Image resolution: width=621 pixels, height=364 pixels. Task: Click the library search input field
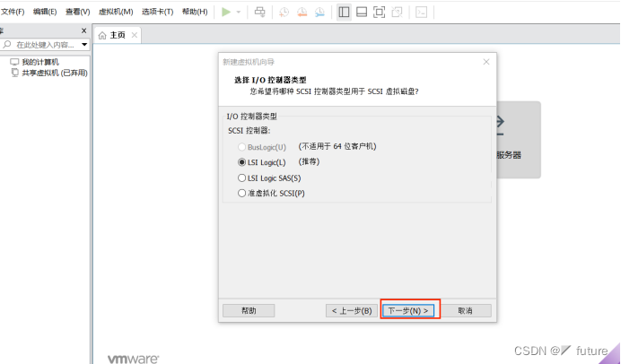click(46, 45)
